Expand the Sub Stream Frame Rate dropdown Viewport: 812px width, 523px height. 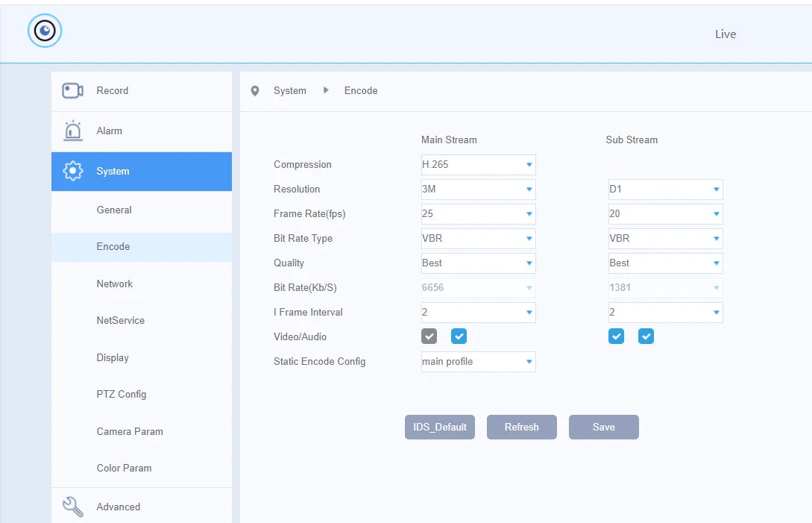(665, 214)
